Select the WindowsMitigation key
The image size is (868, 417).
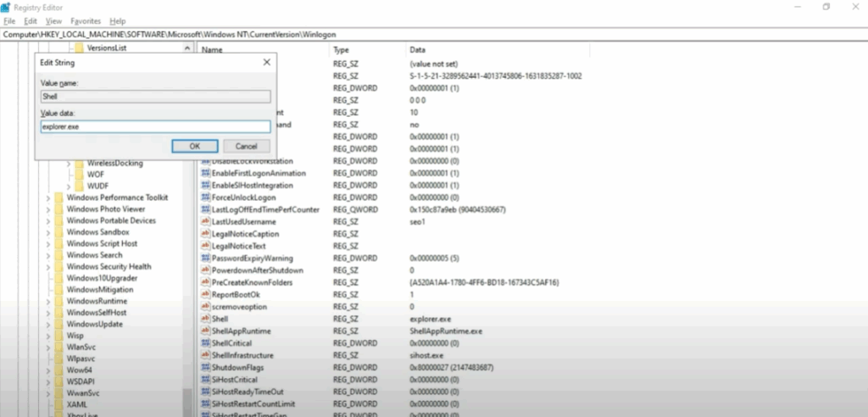tap(100, 290)
